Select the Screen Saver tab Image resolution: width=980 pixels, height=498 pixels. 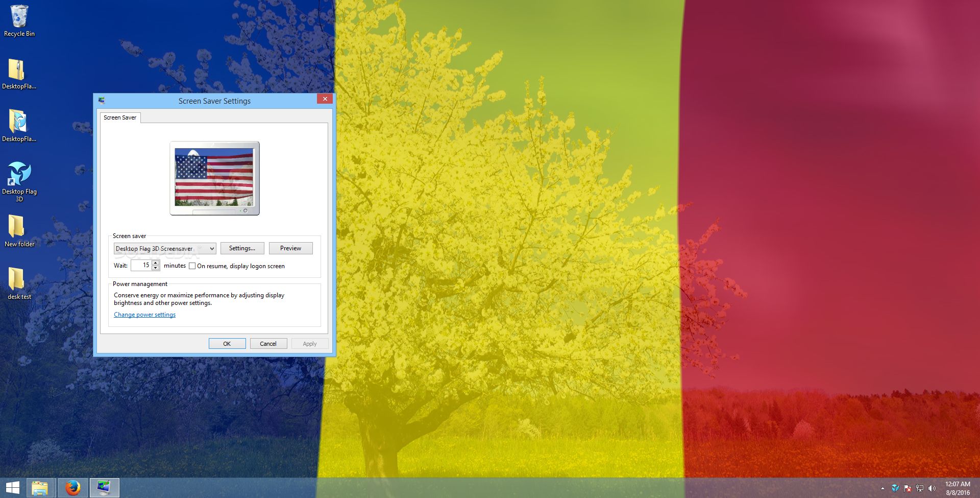pos(120,117)
